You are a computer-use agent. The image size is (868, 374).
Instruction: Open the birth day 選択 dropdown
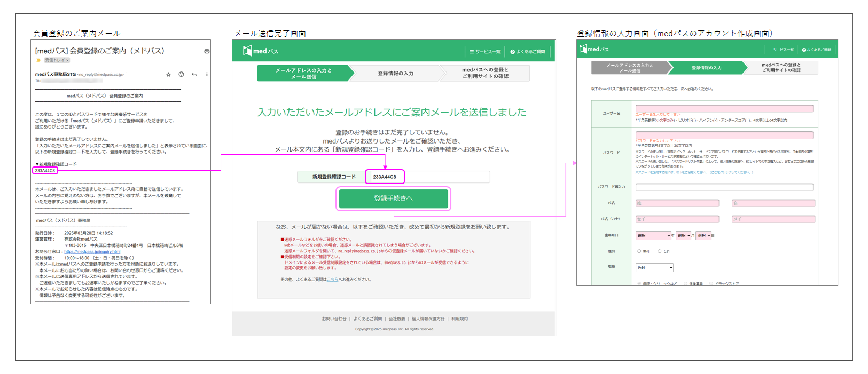(703, 235)
